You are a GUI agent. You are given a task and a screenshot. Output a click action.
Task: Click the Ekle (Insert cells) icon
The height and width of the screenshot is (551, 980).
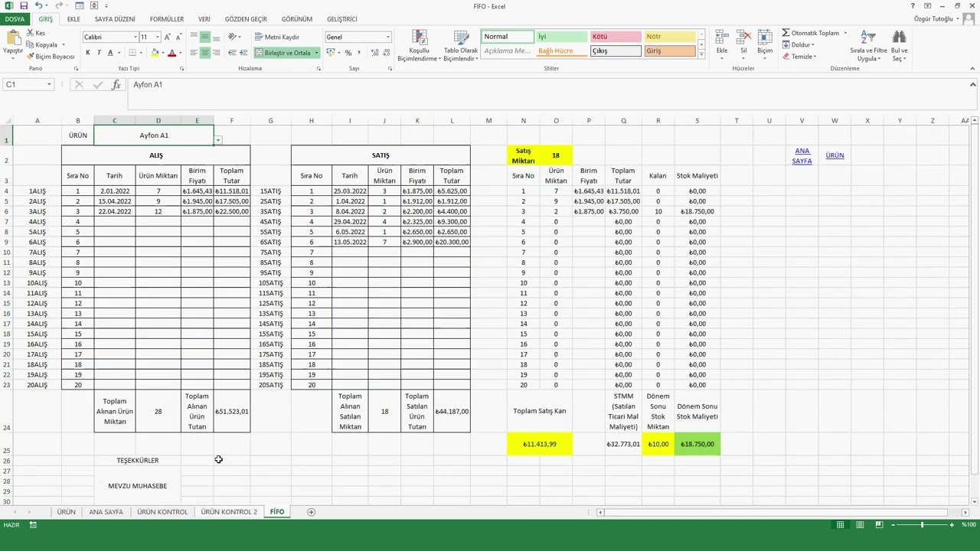[721, 37]
